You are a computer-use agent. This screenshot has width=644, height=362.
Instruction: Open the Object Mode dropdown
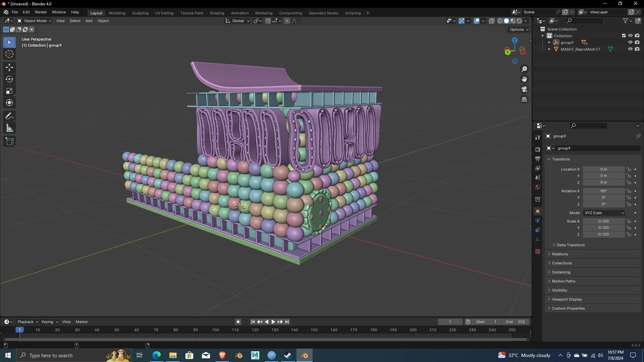[34, 21]
